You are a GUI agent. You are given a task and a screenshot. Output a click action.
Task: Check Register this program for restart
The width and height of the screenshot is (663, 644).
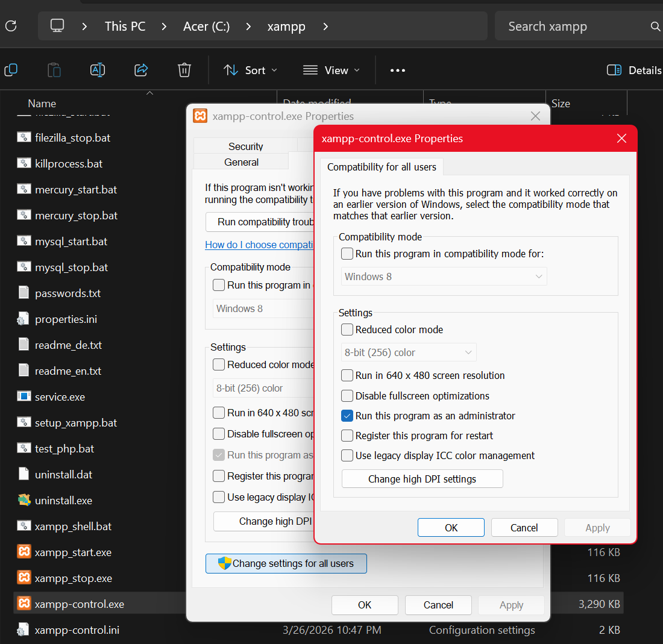coord(347,436)
